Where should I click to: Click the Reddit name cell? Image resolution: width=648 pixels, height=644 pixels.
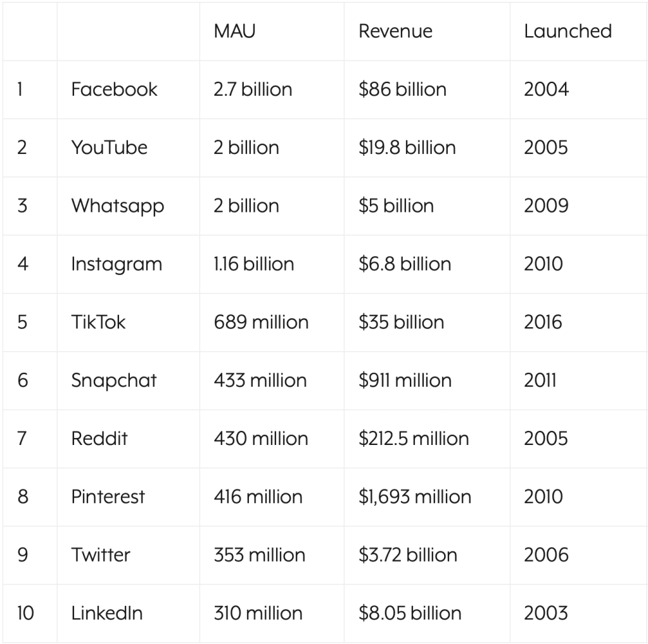99,439
